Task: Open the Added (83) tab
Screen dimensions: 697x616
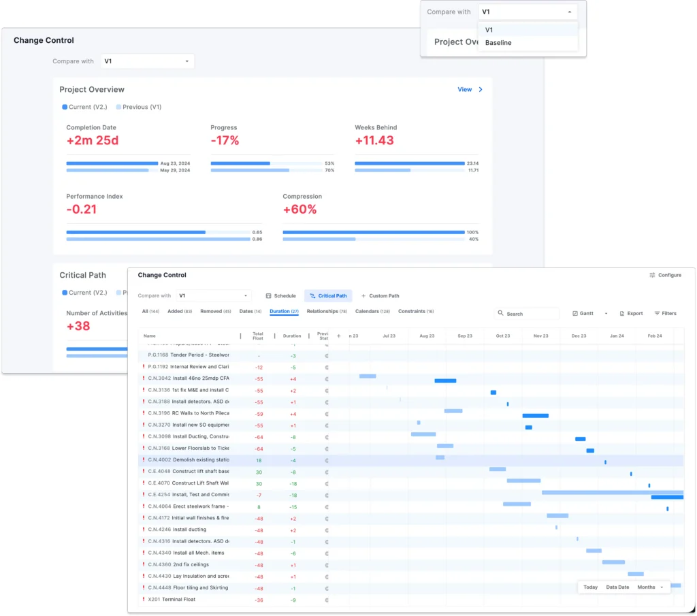Action: [180, 312]
